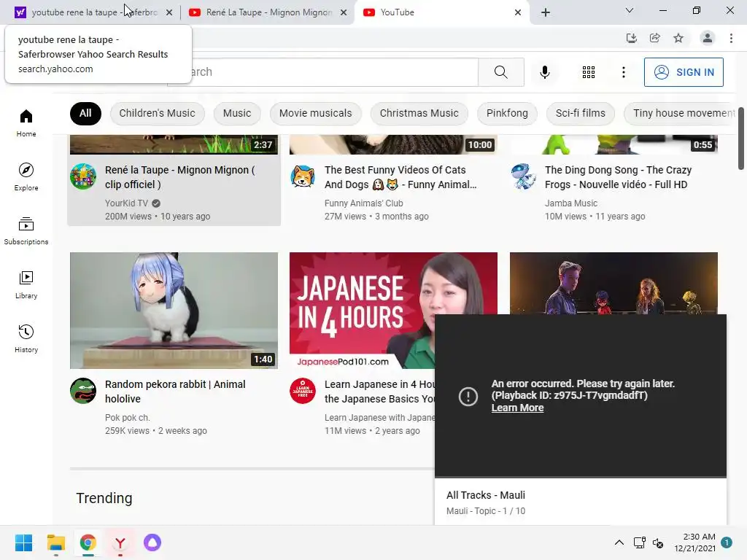Open a new browser tab
Screen dimensions: 747x560
click(546, 12)
